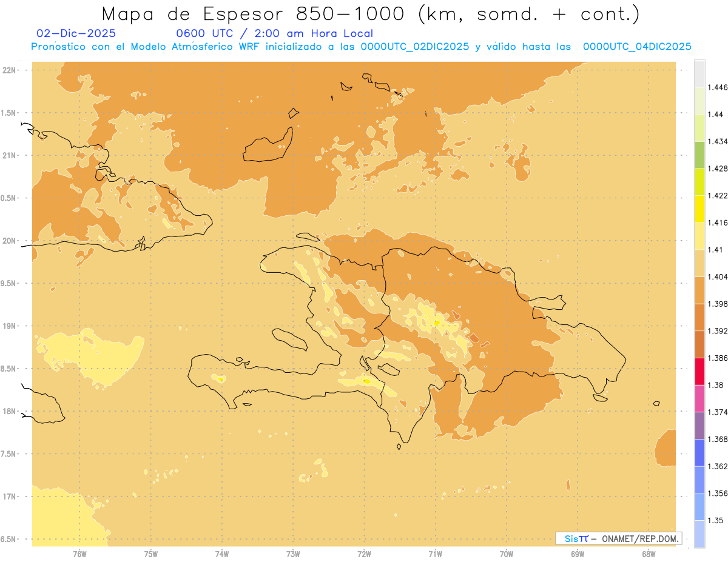The width and height of the screenshot is (728, 562).
Task: Select the tan swatch between 1.404 and 1.41
Action: [699, 263]
